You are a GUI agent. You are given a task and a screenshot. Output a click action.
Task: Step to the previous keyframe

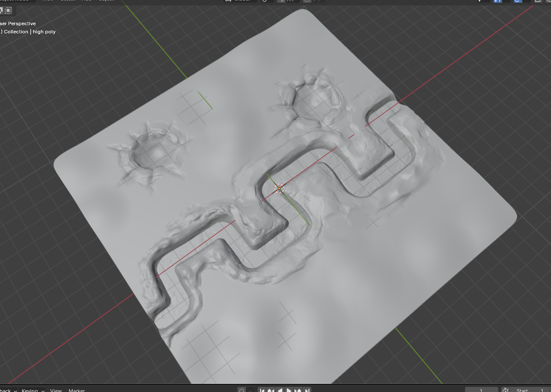[x=271, y=390]
